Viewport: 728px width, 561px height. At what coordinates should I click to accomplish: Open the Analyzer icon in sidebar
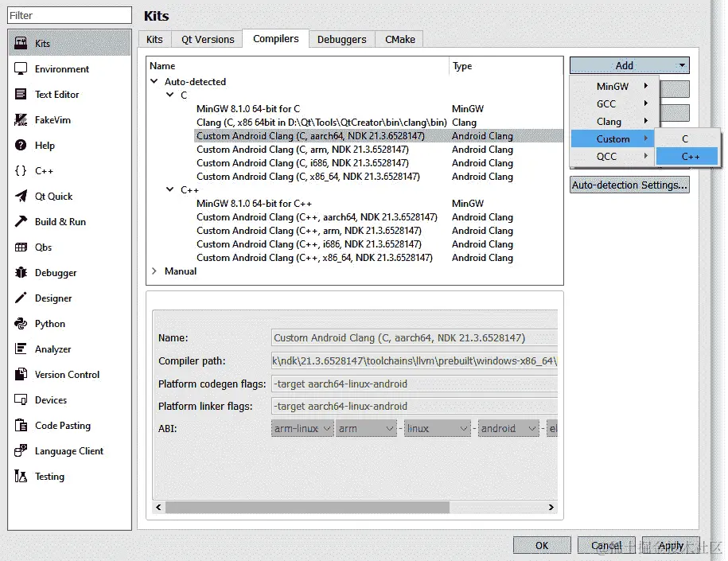coord(21,349)
